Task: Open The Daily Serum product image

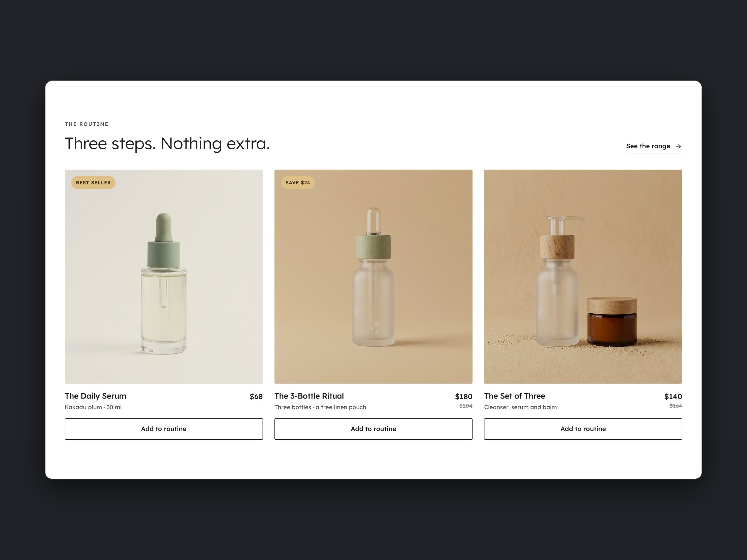Action: pos(164,277)
